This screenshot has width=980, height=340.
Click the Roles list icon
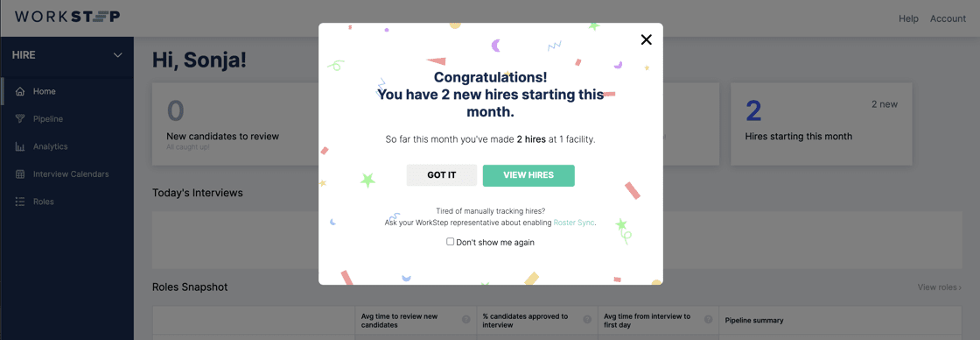(x=20, y=202)
